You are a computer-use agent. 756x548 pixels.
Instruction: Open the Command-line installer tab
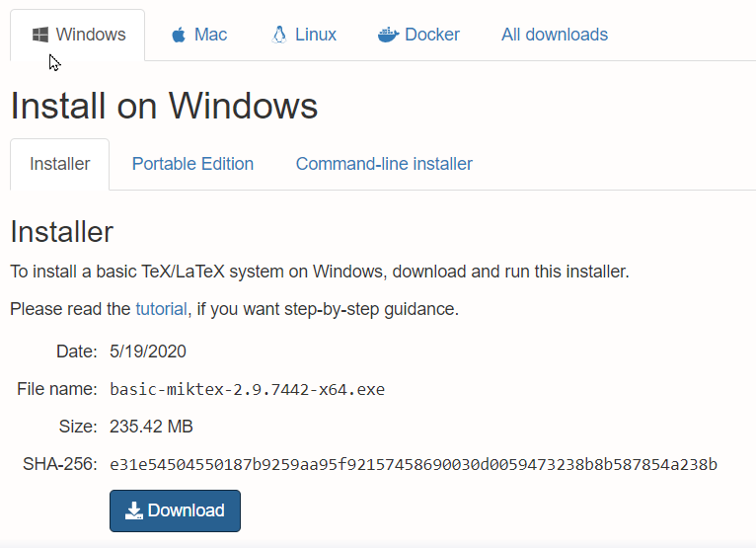pos(384,164)
